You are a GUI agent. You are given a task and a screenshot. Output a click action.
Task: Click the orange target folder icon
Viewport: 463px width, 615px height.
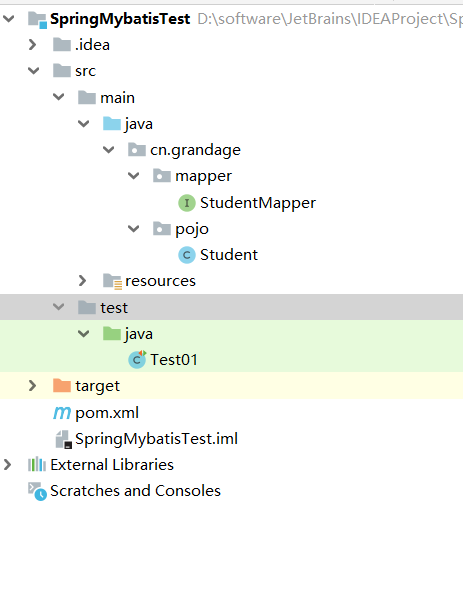point(62,386)
